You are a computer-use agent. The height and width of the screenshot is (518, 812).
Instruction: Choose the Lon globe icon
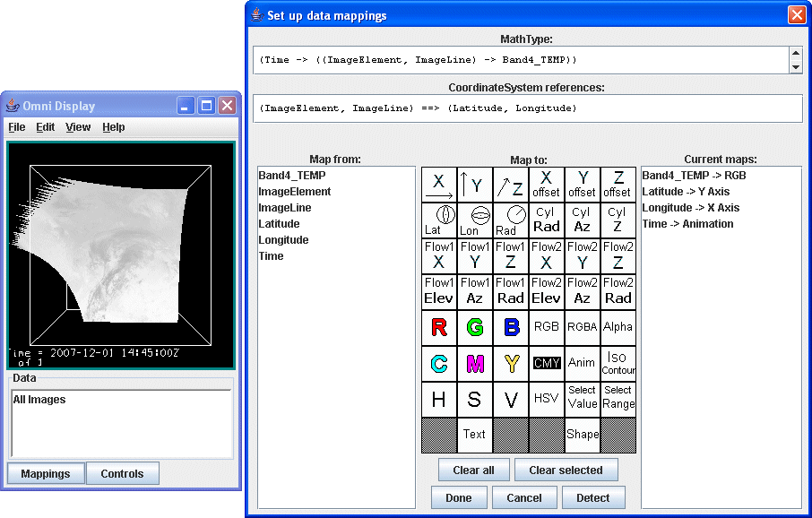[474, 220]
